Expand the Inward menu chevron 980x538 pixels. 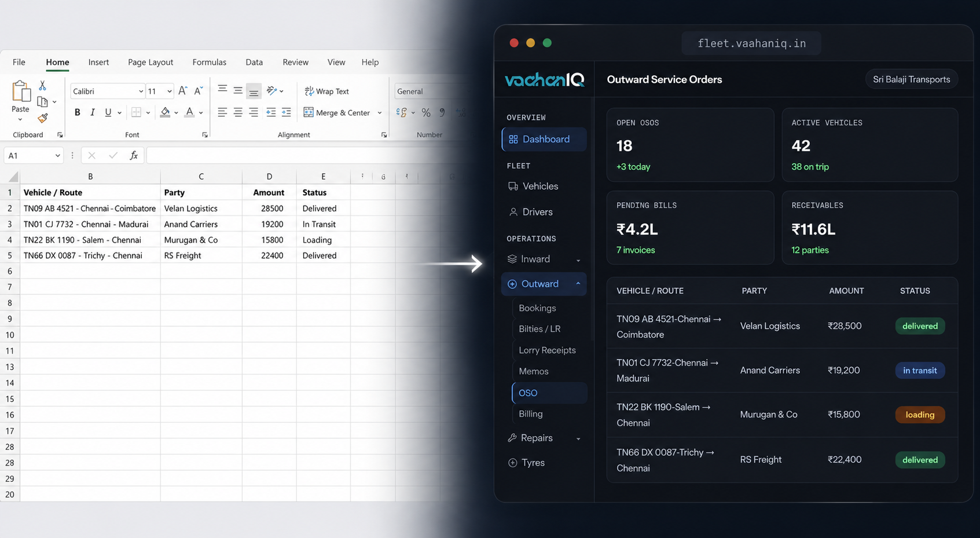[578, 260]
